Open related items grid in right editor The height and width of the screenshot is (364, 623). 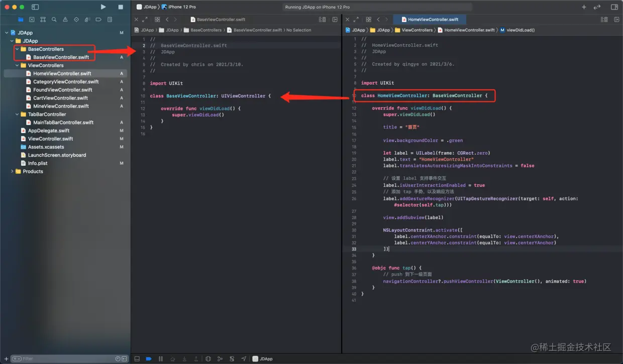tap(369, 20)
